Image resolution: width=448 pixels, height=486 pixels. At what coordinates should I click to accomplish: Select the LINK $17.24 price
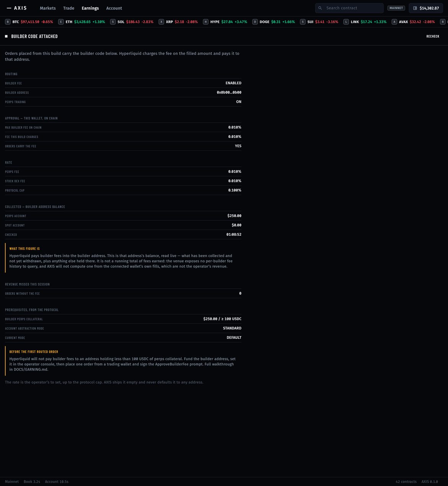pyautogui.click(x=366, y=22)
